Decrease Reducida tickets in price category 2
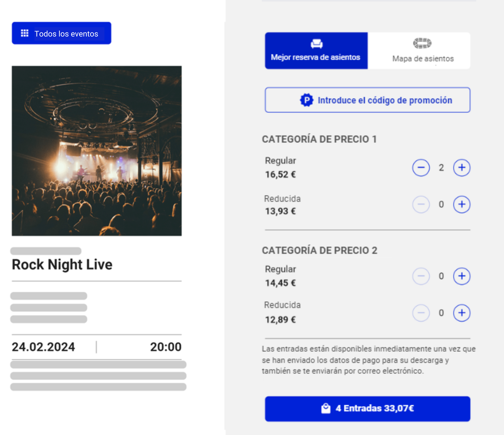Screen dimensions: 504x435 click(421, 313)
